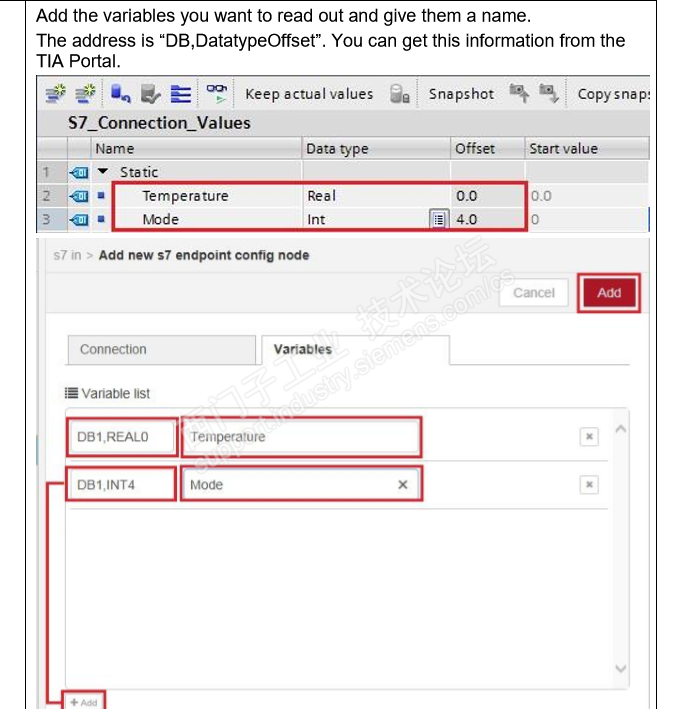Click the glasses Monitor all icon

(x=217, y=93)
